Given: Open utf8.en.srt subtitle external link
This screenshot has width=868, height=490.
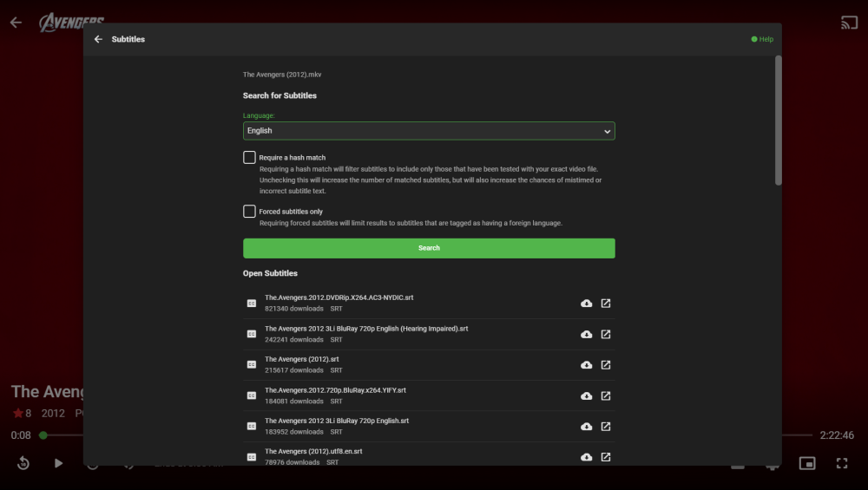Looking at the screenshot, I should (x=606, y=457).
